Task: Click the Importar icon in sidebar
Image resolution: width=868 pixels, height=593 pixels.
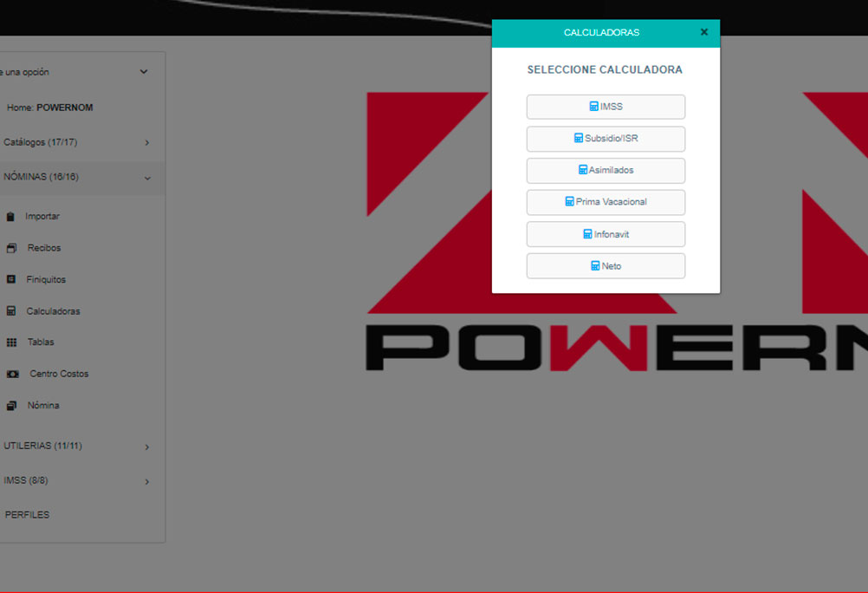Action: click(10, 217)
